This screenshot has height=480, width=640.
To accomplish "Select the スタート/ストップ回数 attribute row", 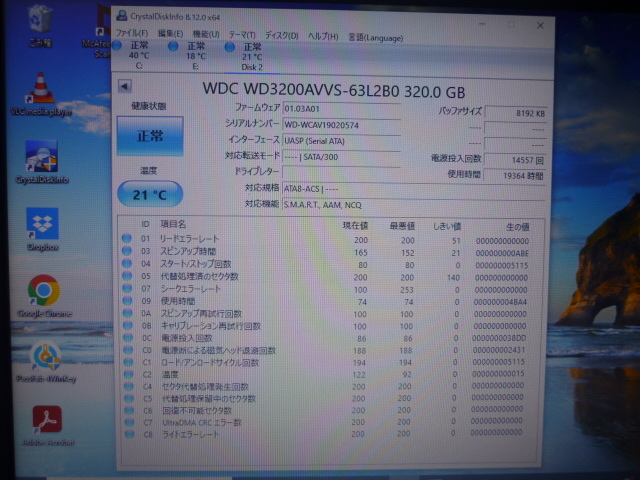I will (328, 264).
